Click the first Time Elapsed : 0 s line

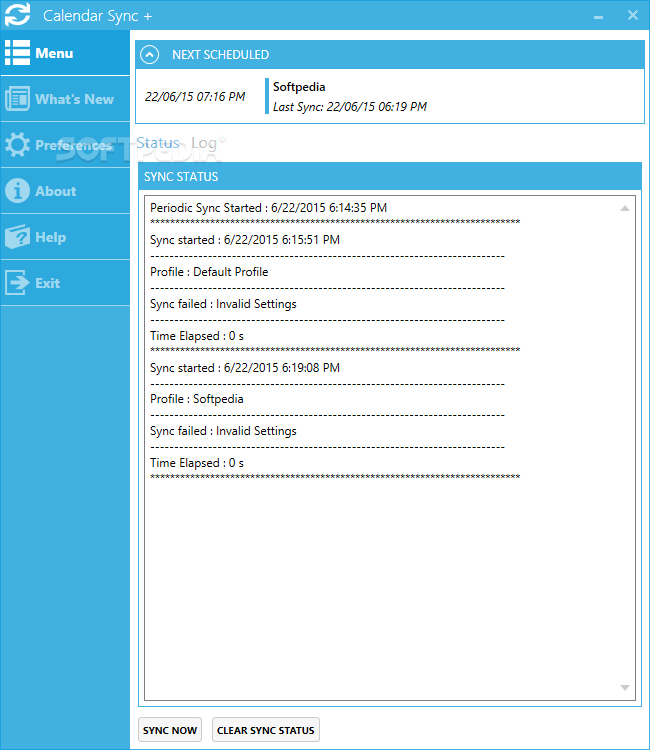pos(197,336)
